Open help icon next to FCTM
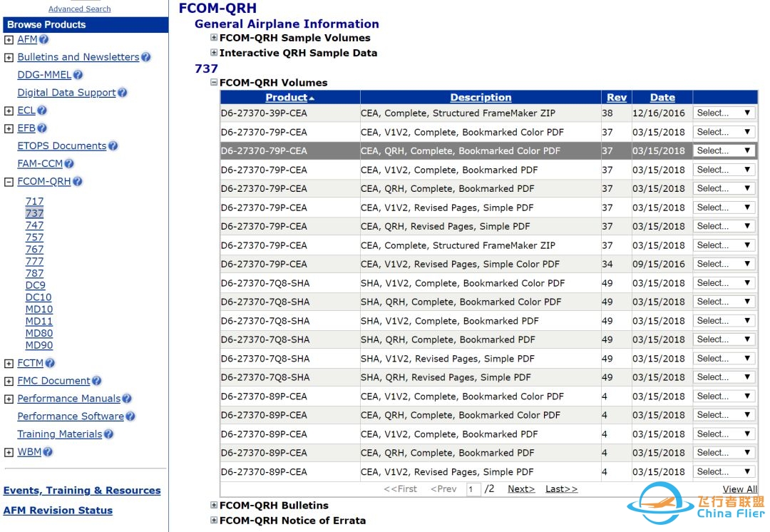Image resolution: width=770 pixels, height=532 pixels. [50, 363]
